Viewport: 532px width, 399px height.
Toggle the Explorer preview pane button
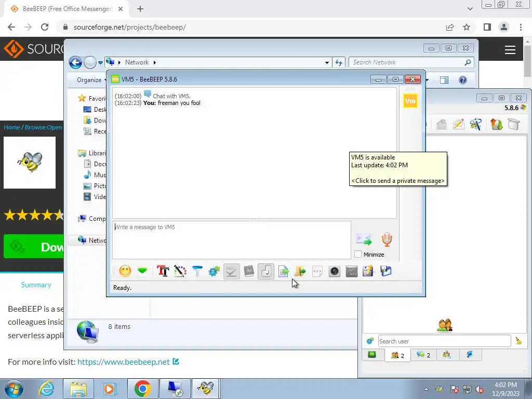point(444,80)
